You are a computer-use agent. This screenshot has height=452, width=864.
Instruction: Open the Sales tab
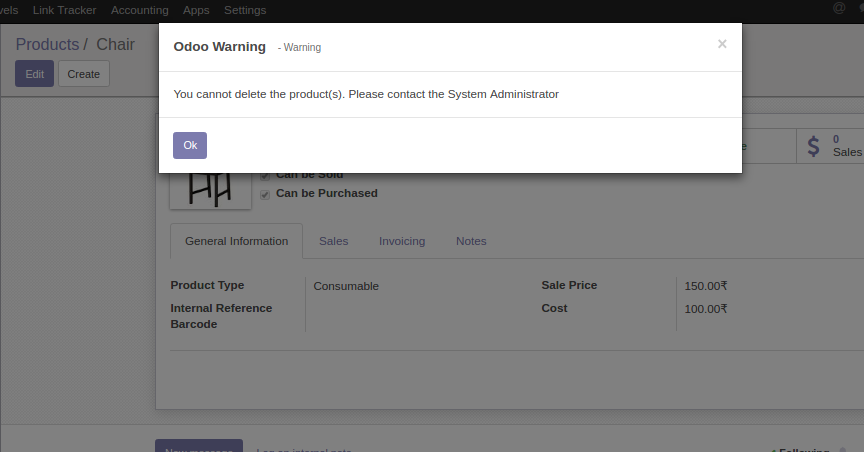pyautogui.click(x=333, y=241)
